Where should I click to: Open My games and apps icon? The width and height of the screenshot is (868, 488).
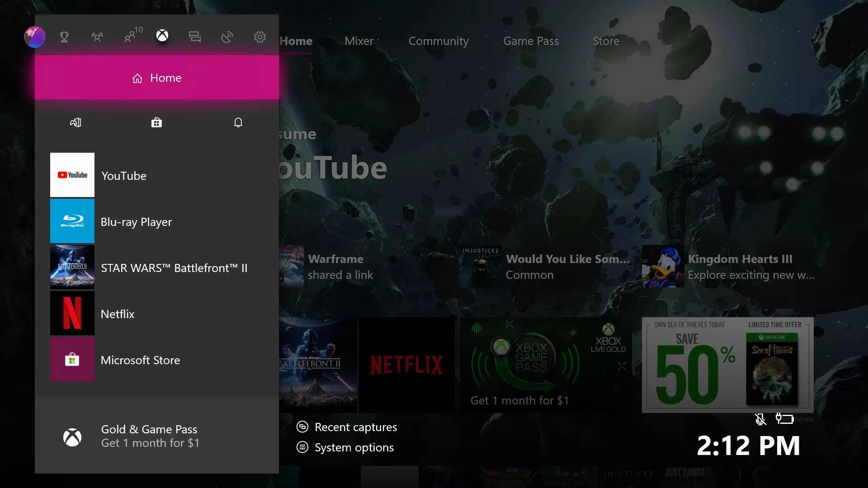(x=75, y=122)
